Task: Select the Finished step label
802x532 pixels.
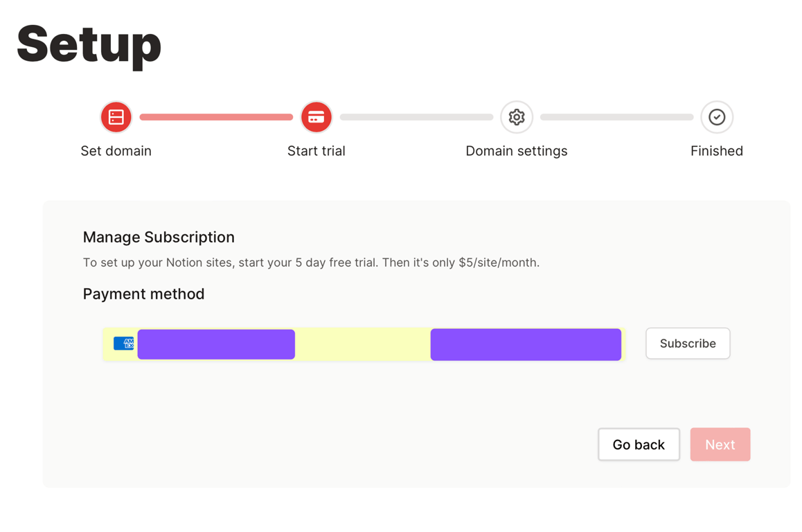Action: click(717, 151)
